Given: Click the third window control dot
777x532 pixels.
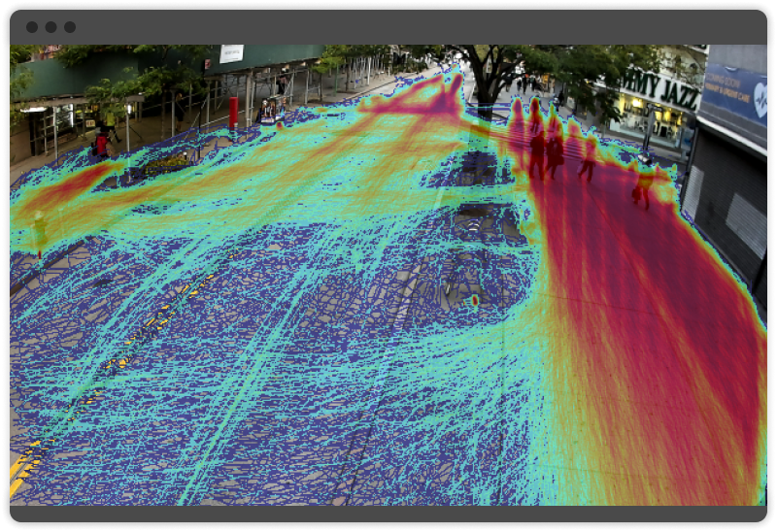Looking at the screenshot, I should point(70,27).
